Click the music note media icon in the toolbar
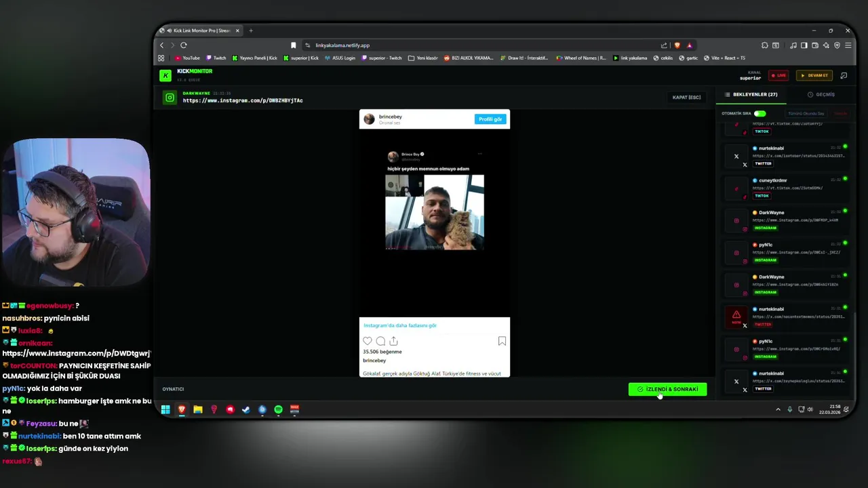Image resolution: width=868 pixels, height=488 pixels. (793, 45)
